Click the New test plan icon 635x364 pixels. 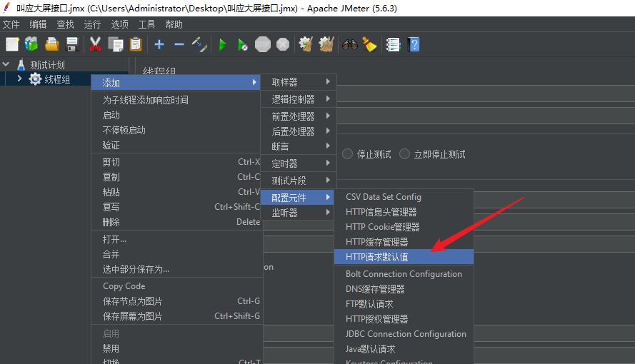click(12, 44)
